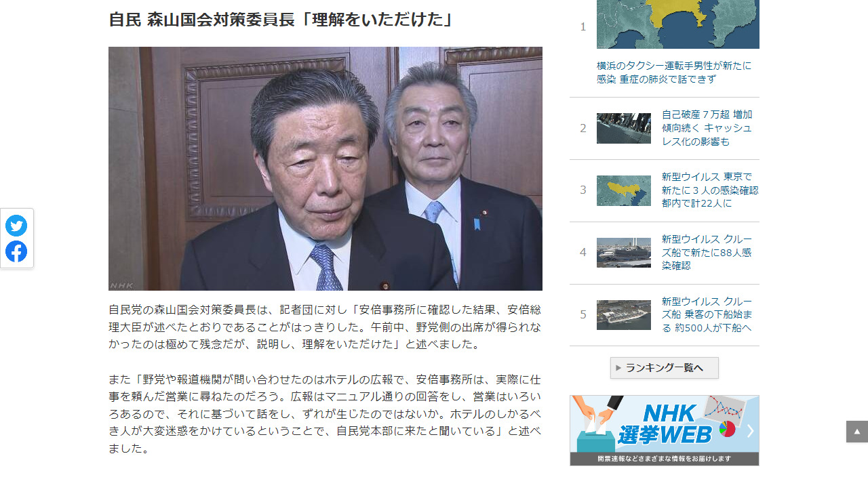Share article via Facebook icon

point(16,251)
